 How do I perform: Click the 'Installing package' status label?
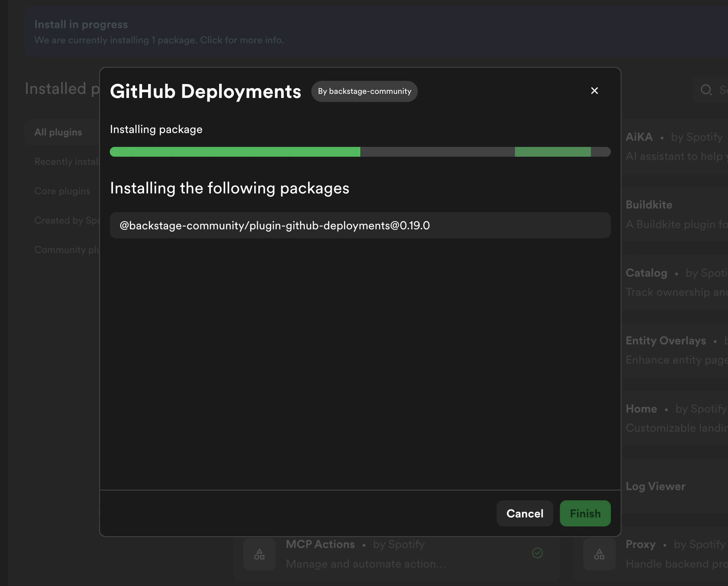[x=156, y=129]
